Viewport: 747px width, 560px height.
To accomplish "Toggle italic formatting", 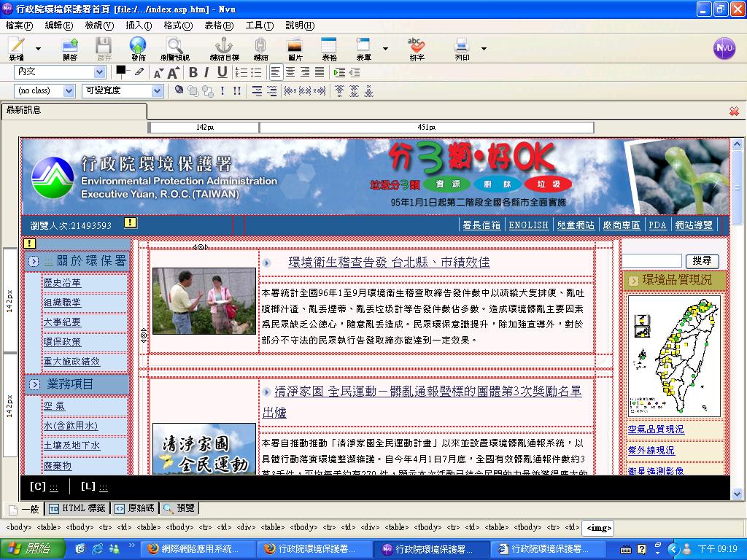I will [206, 72].
